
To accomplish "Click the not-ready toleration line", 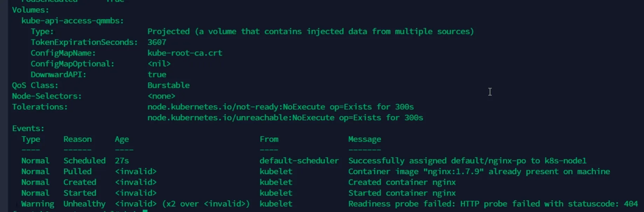I will pos(280,107).
